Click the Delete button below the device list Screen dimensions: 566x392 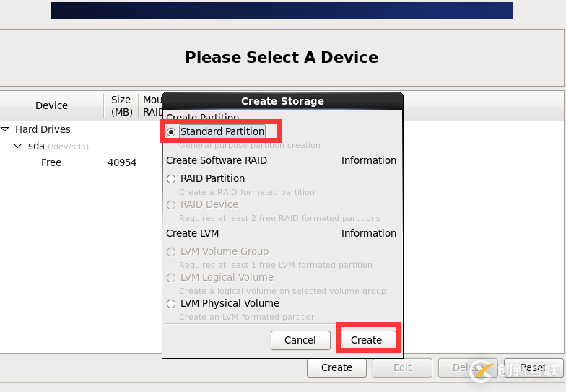468,367
